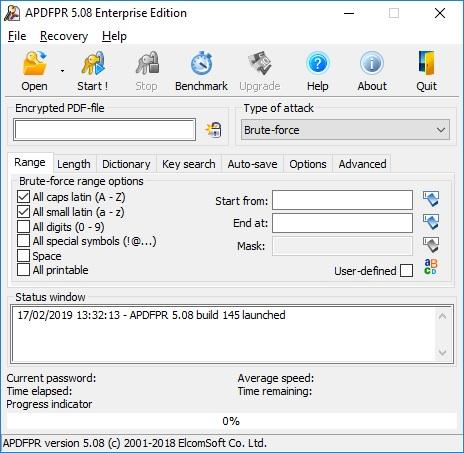Screen dimensions: 464x453
Task: Enable the Space checkbox
Action: tap(23, 256)
